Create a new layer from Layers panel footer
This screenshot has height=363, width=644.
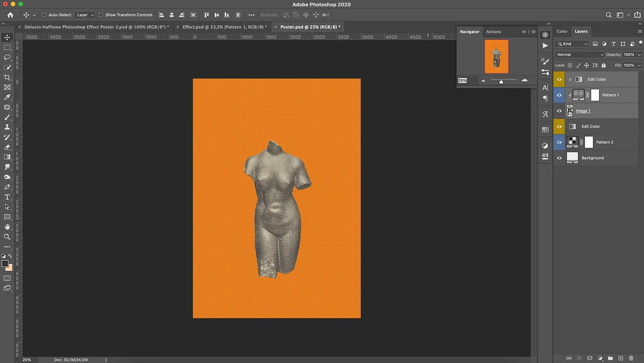[620, 358]
